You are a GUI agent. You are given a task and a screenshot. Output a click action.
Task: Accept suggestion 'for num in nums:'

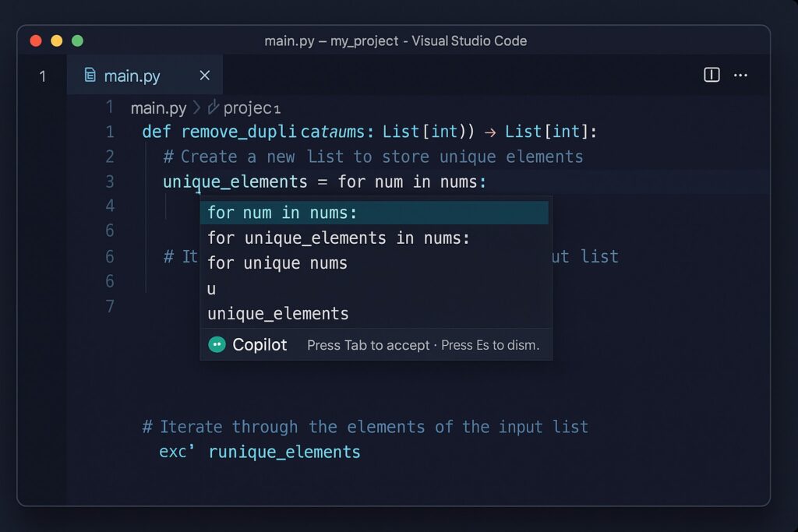coord(374,213)
